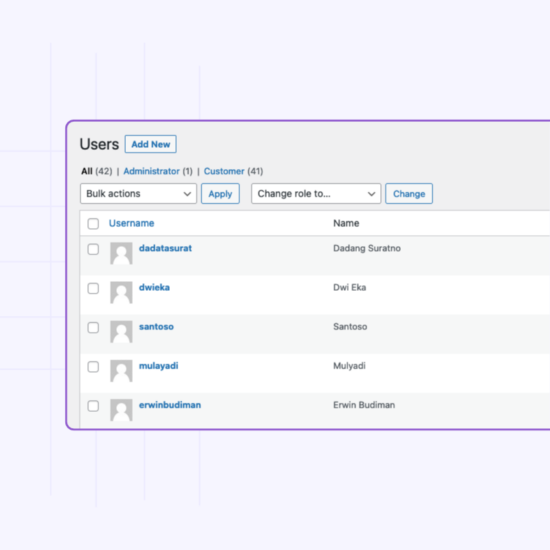Image resolution: width=550 pixels, height=550 pixels.
Task: Tick the checkbox for dwieka
Action: 93,289
